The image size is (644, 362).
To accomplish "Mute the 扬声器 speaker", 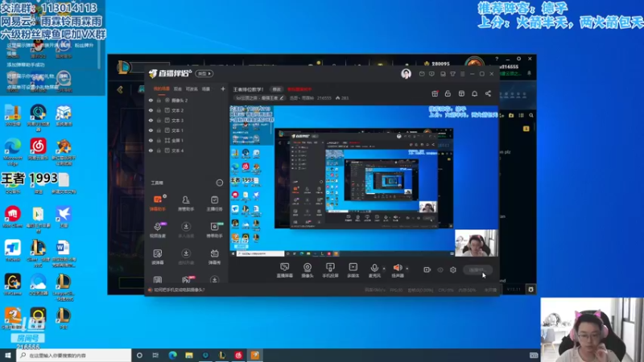I will coord(397,270).
